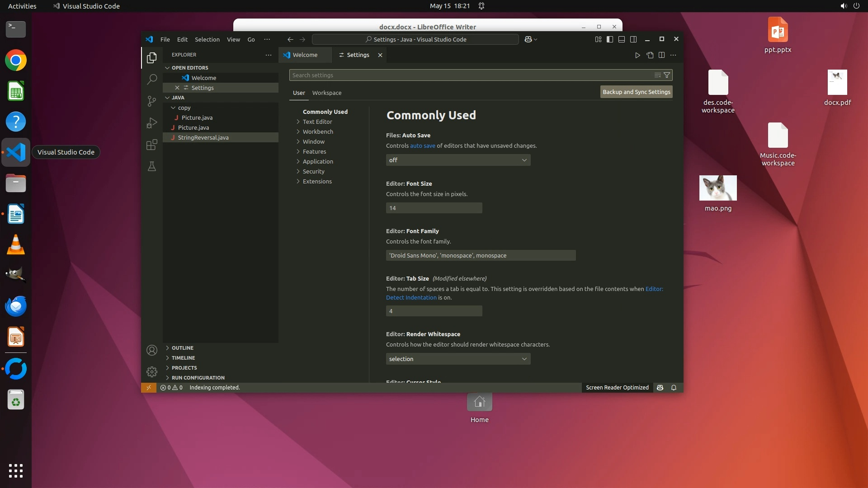Follow the auto save link

click(x=422, y=145)
